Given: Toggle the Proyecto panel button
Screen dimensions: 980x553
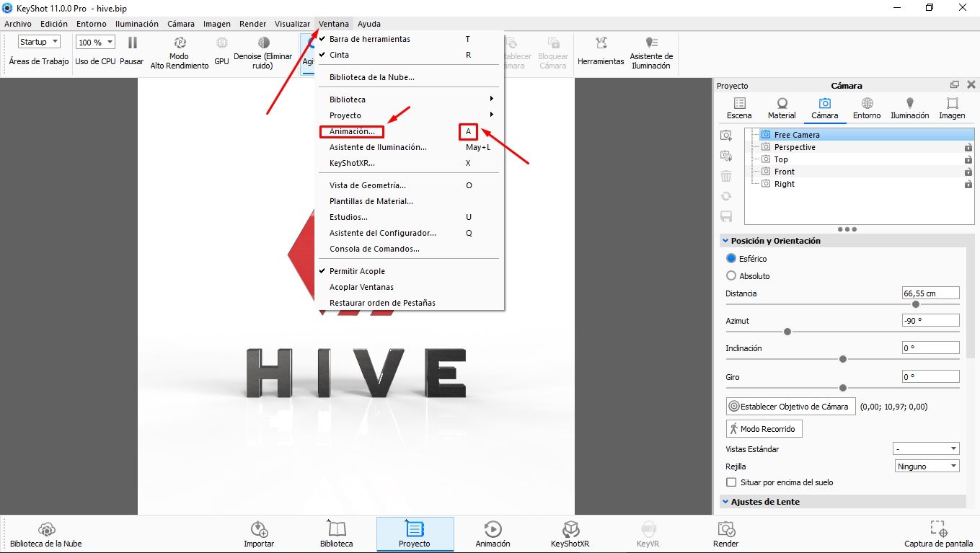Looking at the screenshot, I should 415,534.
